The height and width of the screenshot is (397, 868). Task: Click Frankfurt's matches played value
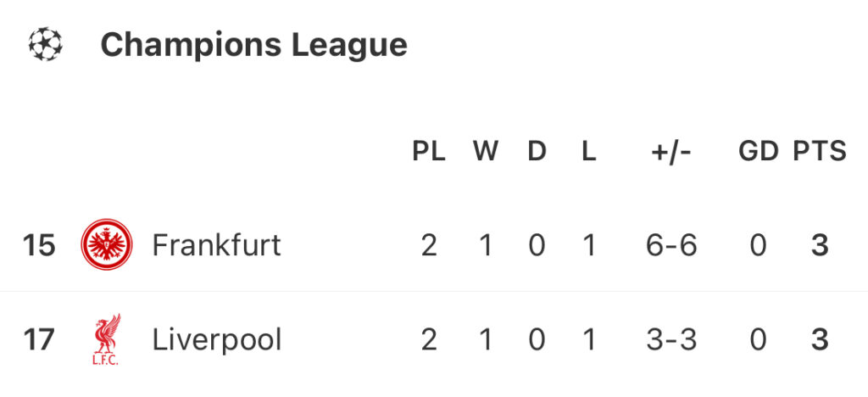point(429,245)
